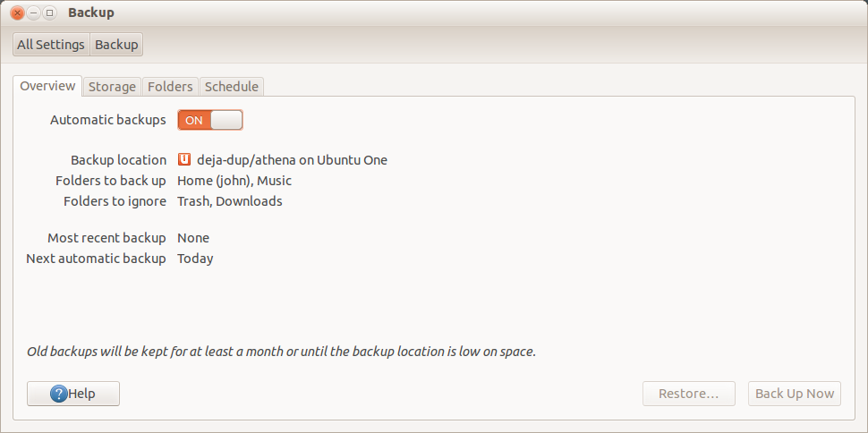Screen dimensions: 868x433
Task: Switch to the Overview tab
Action: tap(47, 86)
